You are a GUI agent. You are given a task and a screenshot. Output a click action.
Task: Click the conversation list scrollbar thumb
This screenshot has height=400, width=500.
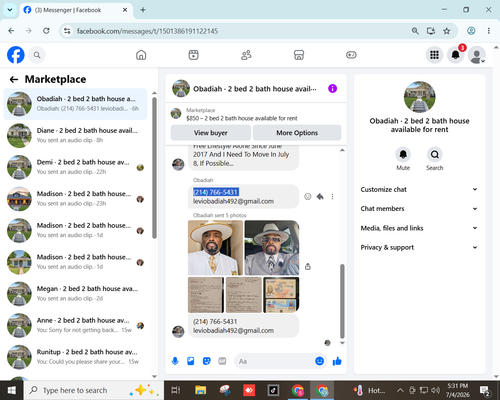[154, 168]
